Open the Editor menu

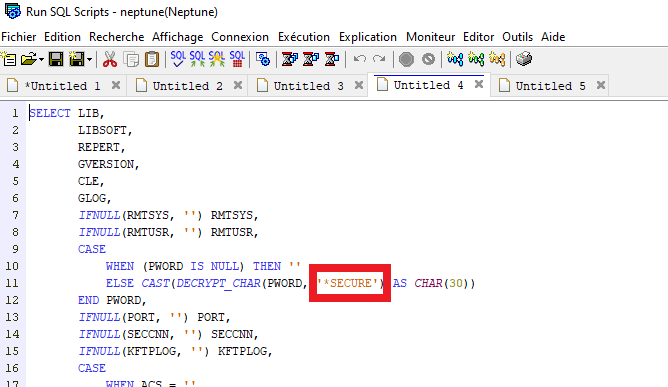478,37
